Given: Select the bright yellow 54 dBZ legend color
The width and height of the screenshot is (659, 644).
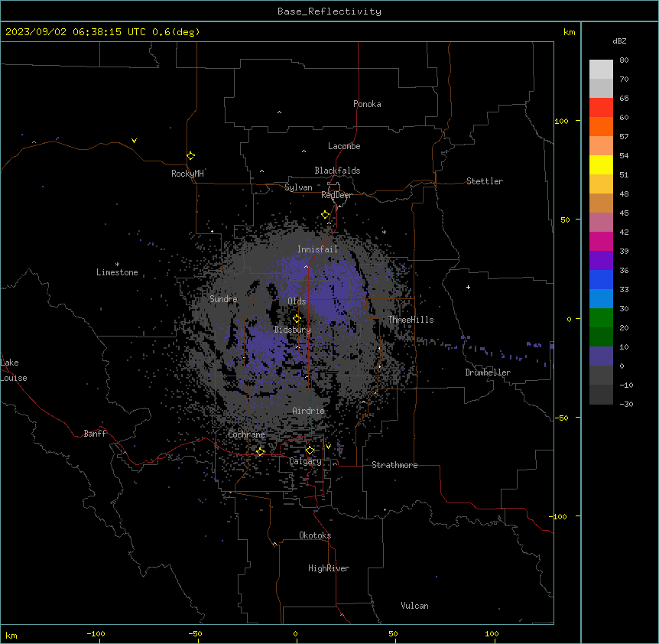Looking at the screenshot, I should (x=601, y=164).
